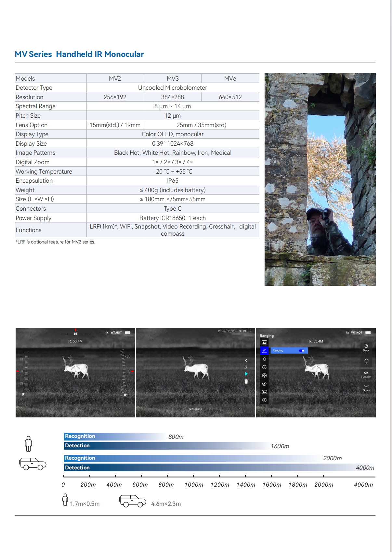Viewport: 392px width, 552px height.
Task: Click the Working Temperature row label
Action: coord(44,172)
